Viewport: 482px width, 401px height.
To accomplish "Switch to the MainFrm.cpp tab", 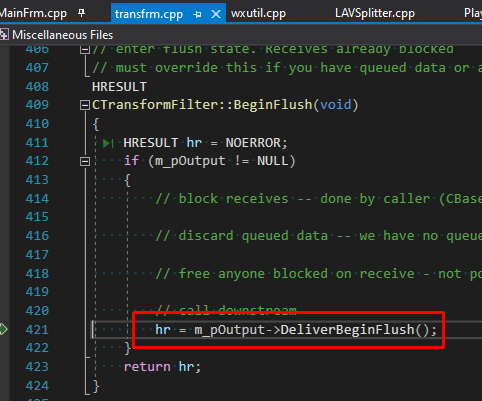I will [33, 14].
